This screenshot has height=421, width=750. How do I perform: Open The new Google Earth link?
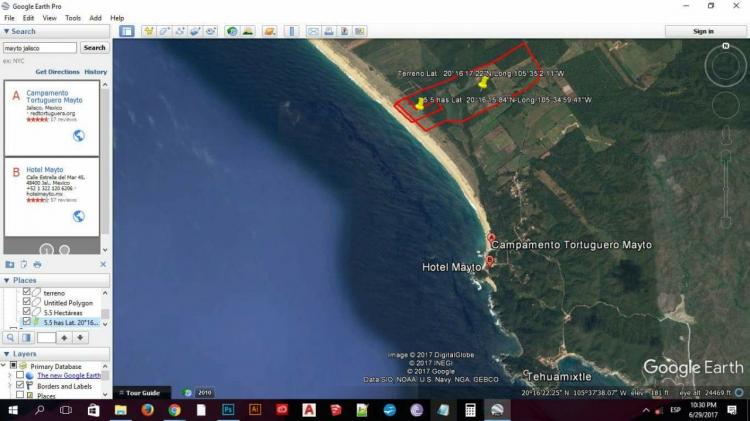point(69,376)
